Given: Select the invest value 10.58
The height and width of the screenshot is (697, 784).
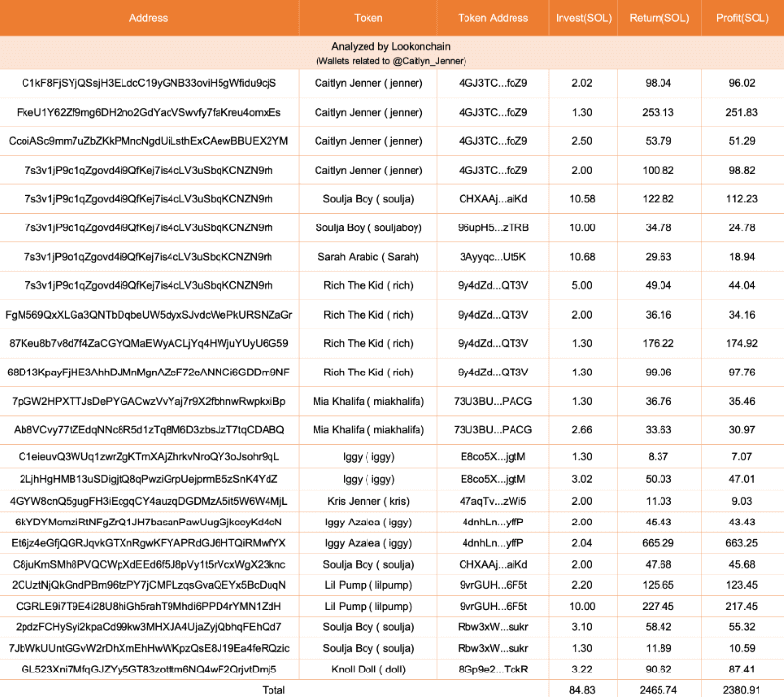Looking at the screenshot, I should click(582, 199).
